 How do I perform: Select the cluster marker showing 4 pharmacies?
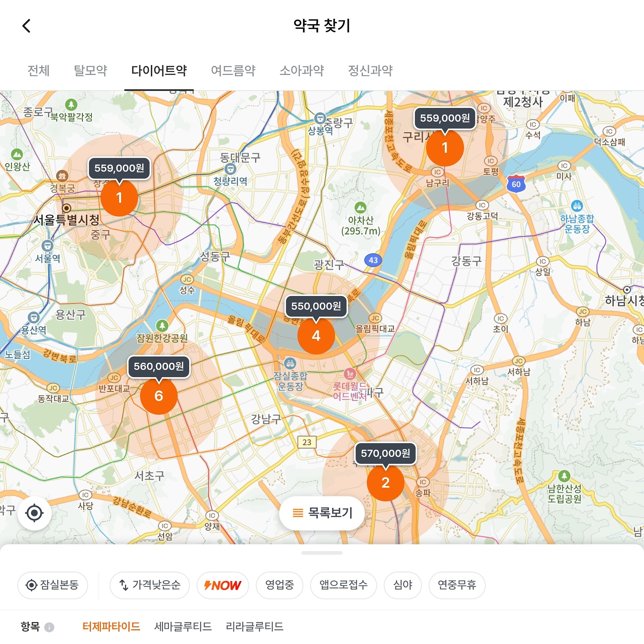tap(316, 336)
